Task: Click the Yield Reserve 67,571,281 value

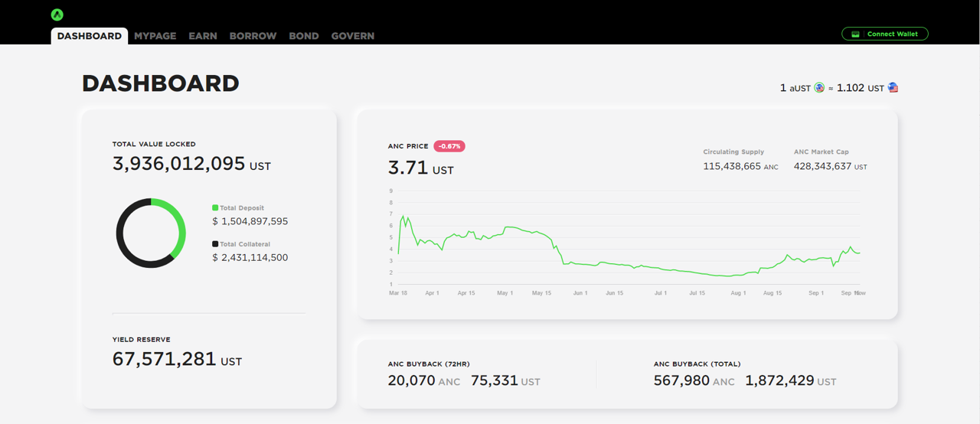Action: pos(177,359)
